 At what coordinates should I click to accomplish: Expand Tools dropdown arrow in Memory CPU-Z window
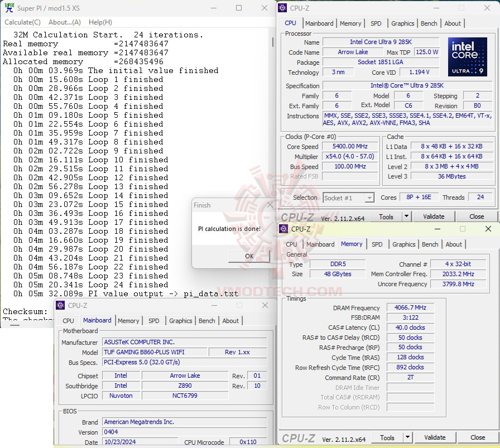tap(407, 437)
